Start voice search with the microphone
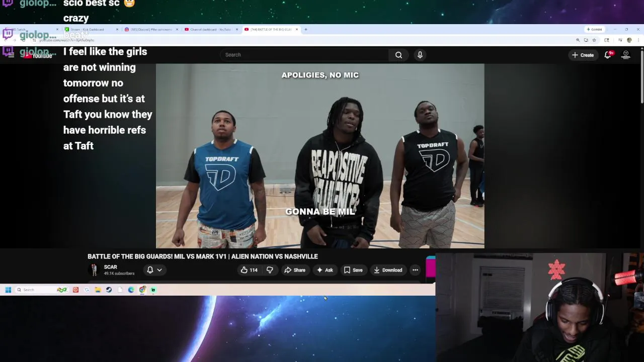This screenshot has height=362, width=644. pyautogui.click(x=420, y=55)
